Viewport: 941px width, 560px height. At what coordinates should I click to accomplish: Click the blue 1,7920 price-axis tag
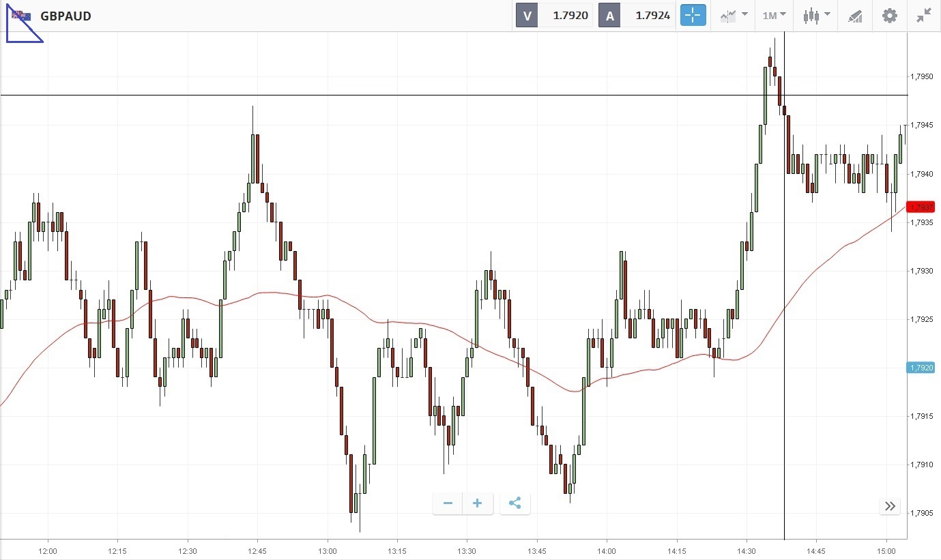click(921, 368)
